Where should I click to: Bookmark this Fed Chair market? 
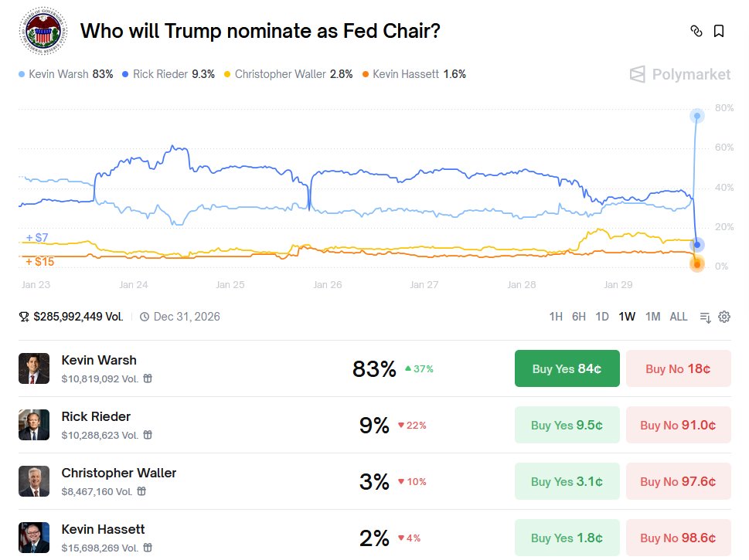719,31
